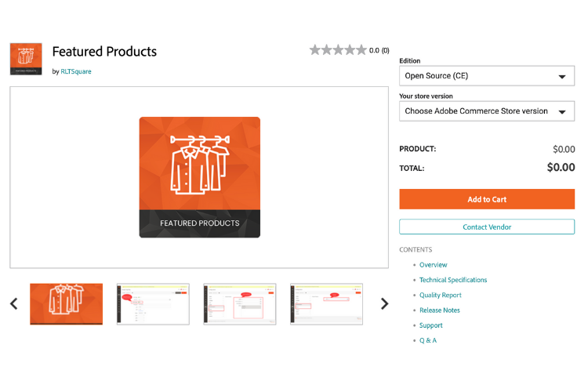Open the RLTSquare vendor link
This screenshot has height=392, width=588.
(76, 71)
